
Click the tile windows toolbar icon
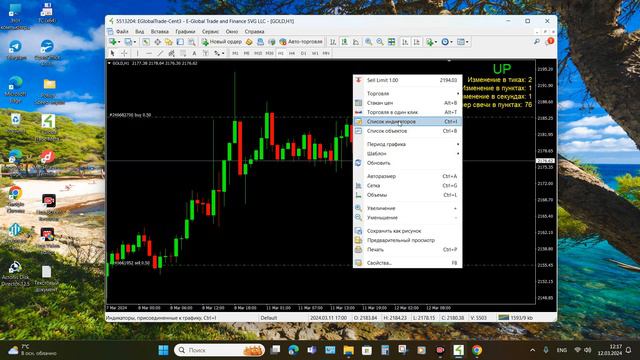click(x=391, y=42)
